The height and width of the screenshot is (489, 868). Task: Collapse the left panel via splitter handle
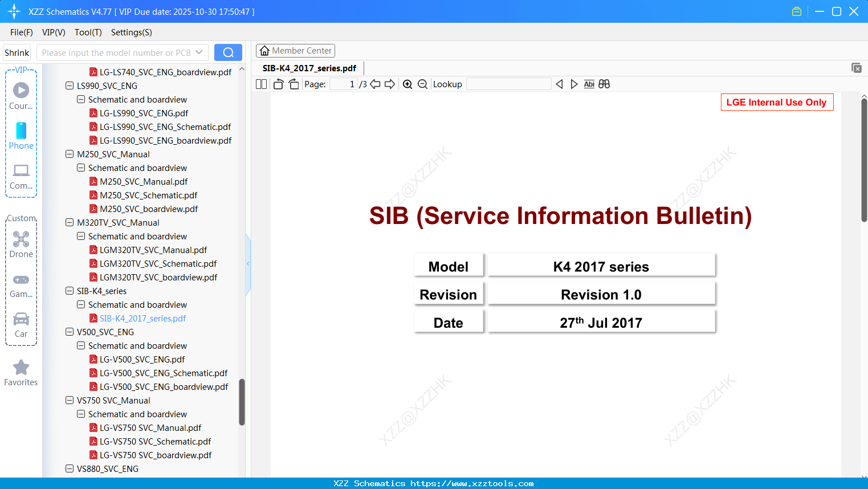[248, 264]
